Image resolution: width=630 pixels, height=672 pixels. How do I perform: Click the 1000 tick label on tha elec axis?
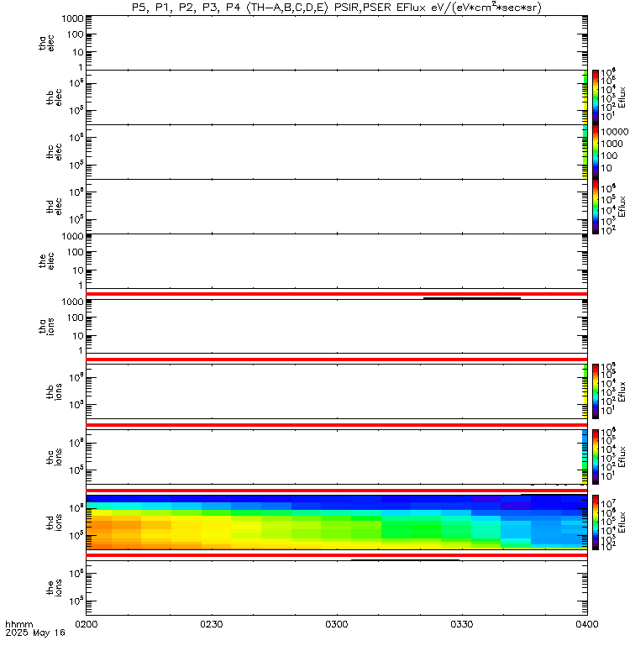coord(72,18)
